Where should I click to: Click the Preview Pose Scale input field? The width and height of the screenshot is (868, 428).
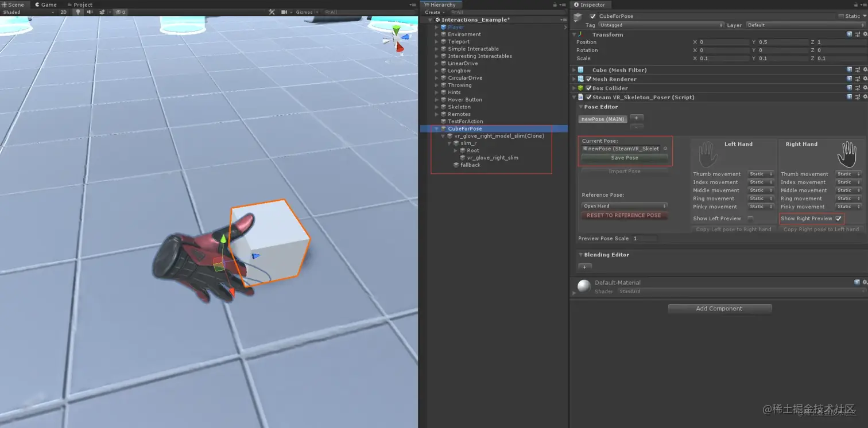coord(645,239)
